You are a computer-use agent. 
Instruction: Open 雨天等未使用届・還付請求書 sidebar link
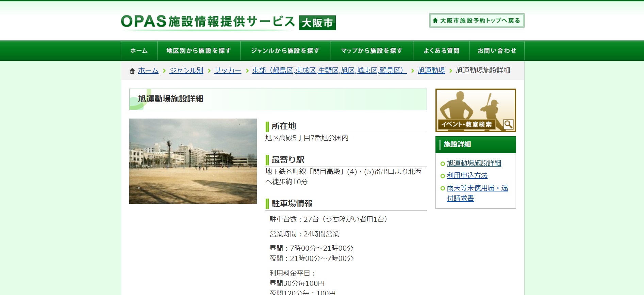tap(477, 188)
